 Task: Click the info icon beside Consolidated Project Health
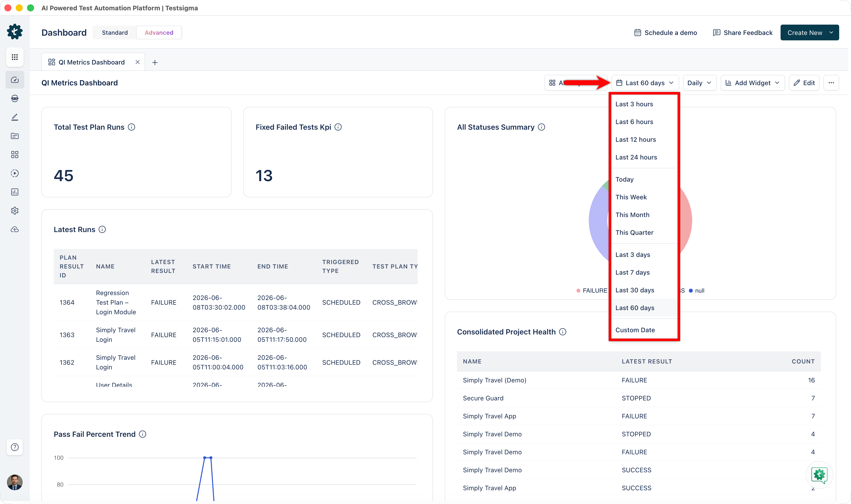pos(563,332)
